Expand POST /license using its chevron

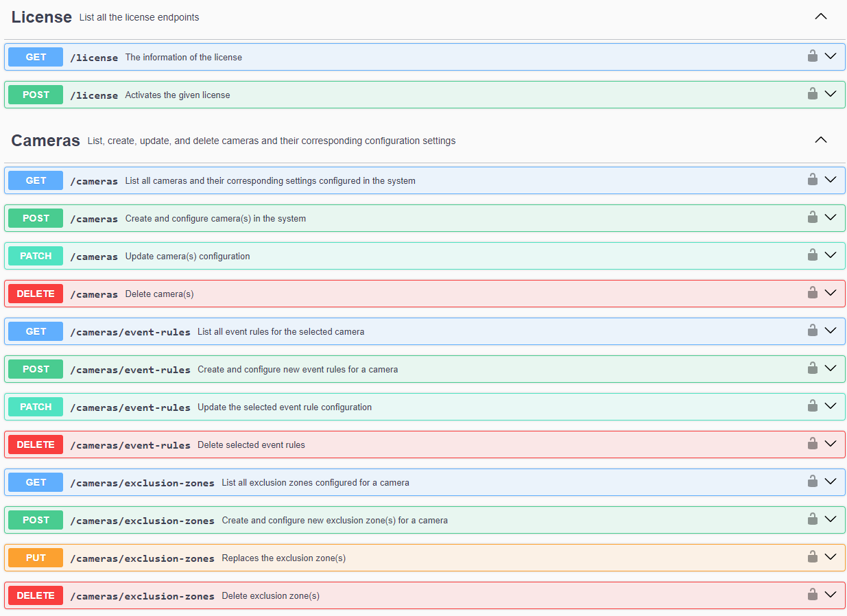(831, 94)
